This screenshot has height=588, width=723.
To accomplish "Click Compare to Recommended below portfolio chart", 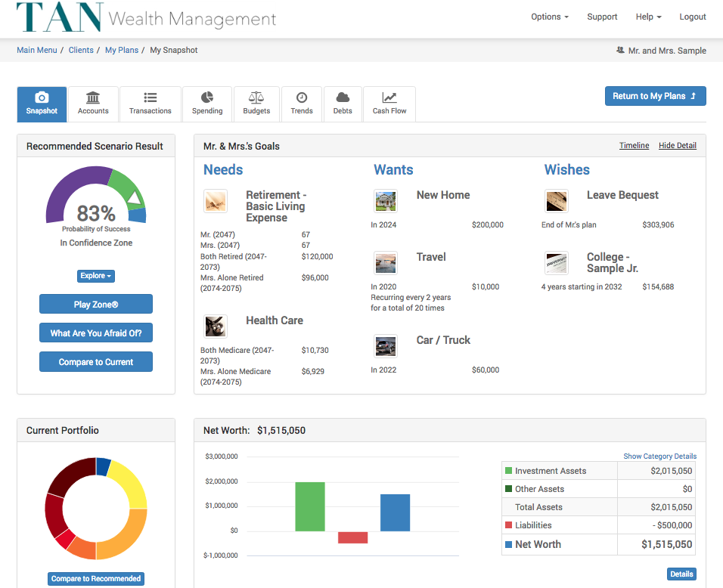I will 95,578.
